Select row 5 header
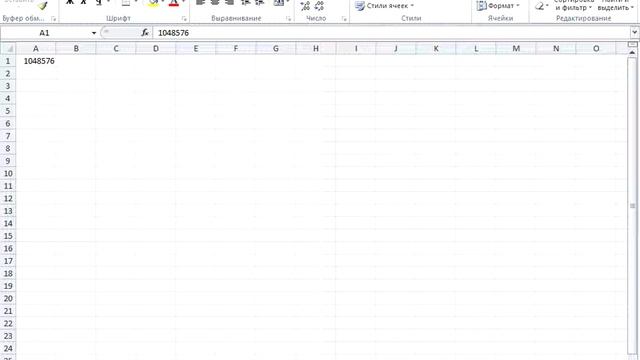 [x=8, y=111]
